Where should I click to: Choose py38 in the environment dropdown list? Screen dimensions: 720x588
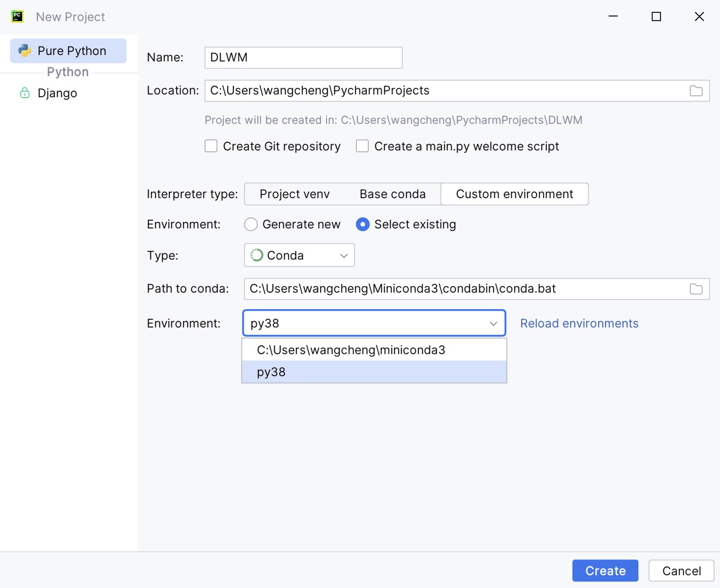pyautogui.click(x=374, y=372)
